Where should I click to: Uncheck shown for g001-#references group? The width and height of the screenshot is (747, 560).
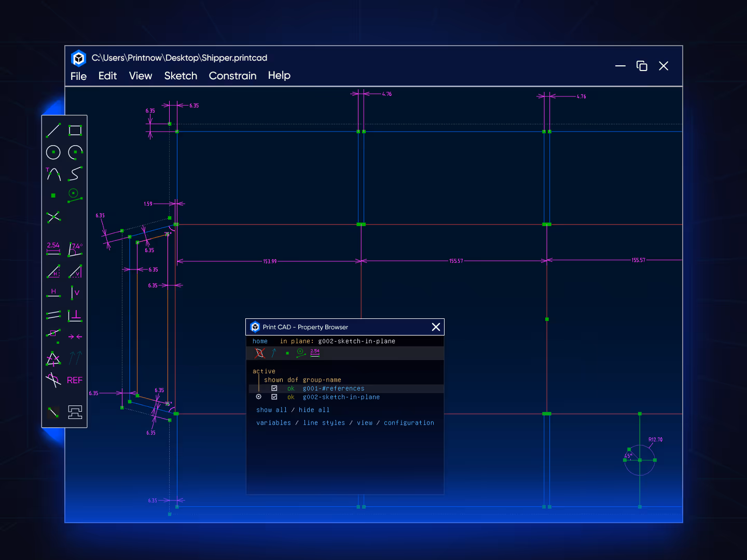coord(274,388)
